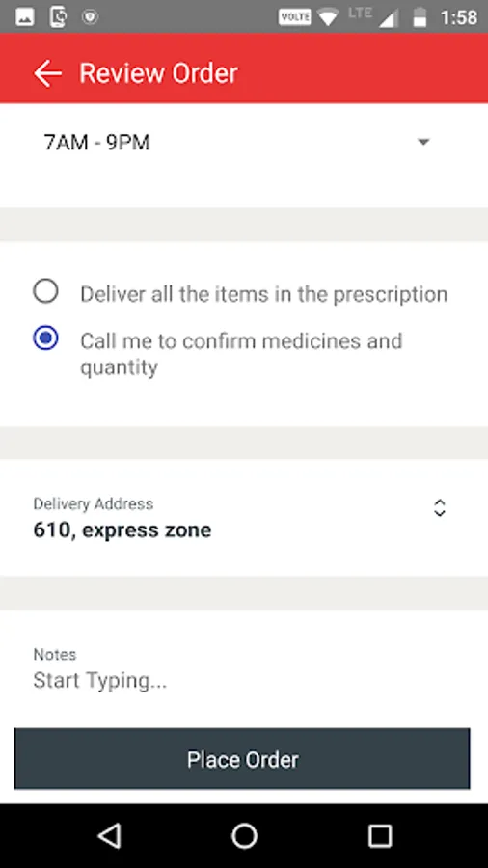Tap the image notification icon in status bar
The width and height of the screenshot is (488, 868).
(x=25, y=17)
